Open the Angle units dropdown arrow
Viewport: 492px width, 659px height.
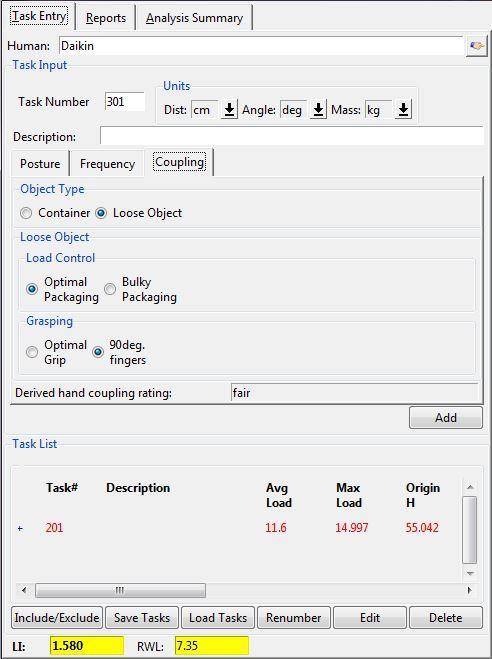coord(318,110)
